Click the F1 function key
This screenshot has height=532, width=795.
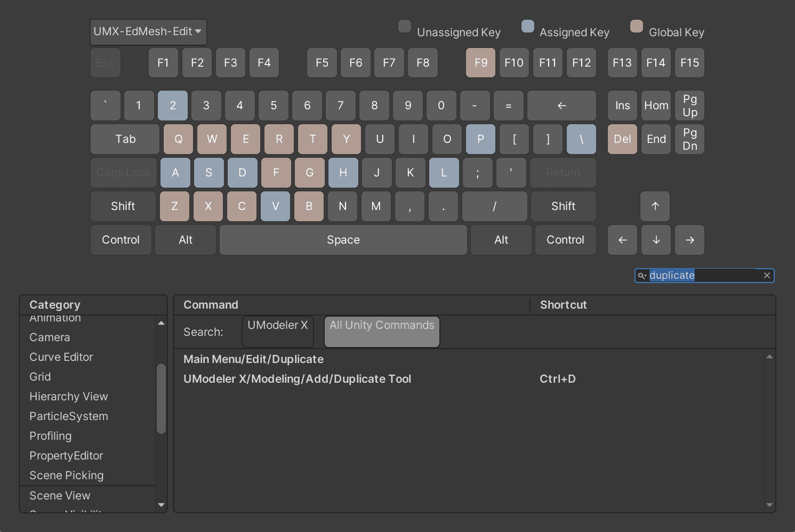tap(163, 63)
